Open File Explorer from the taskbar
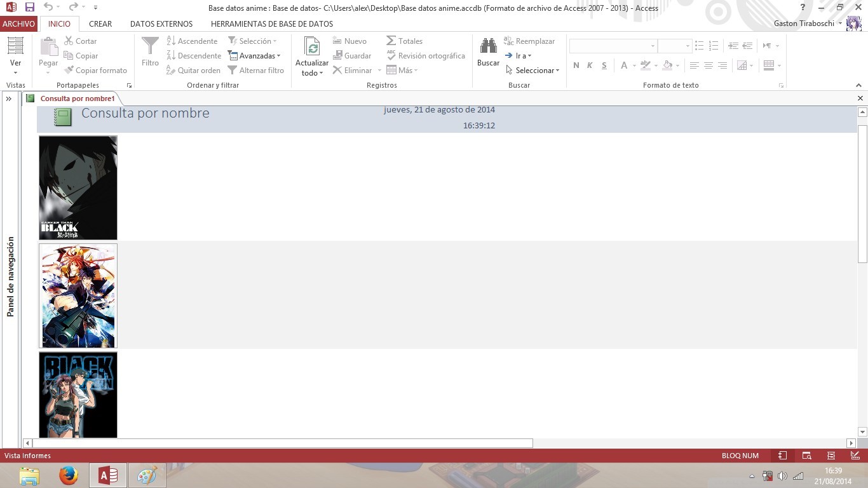868x488 pixels. 29,475
